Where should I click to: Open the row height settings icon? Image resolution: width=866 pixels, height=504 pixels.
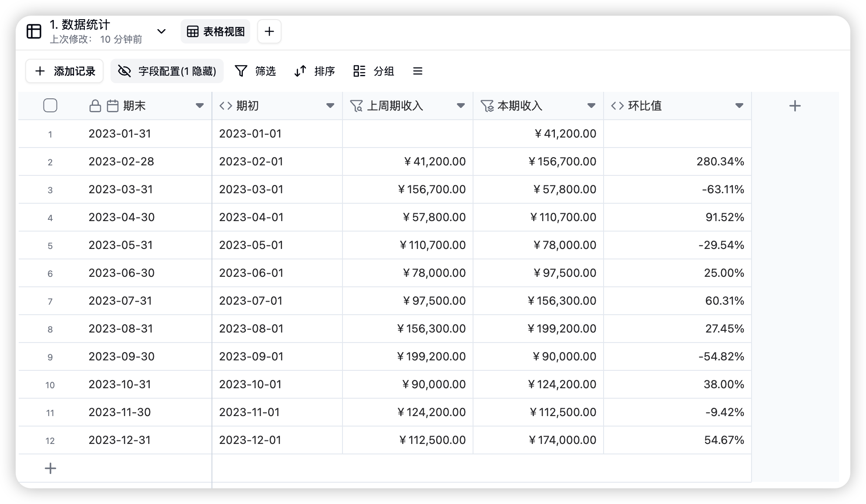pos(417,71)
